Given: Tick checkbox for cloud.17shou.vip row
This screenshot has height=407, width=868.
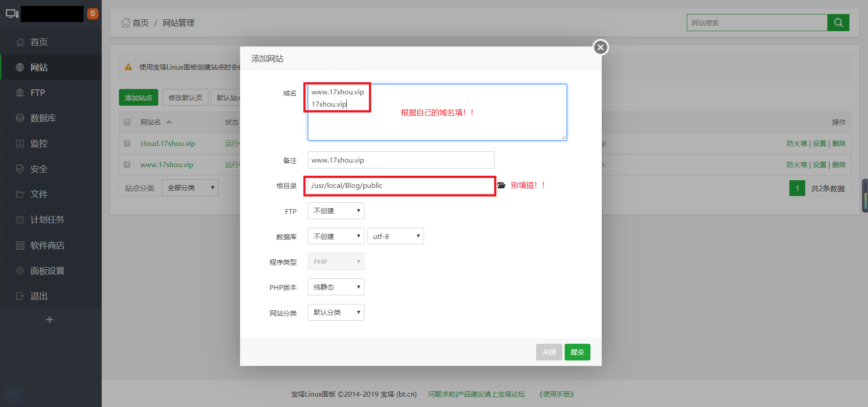Looking at the screenshot, I should (x=127, y=143).
